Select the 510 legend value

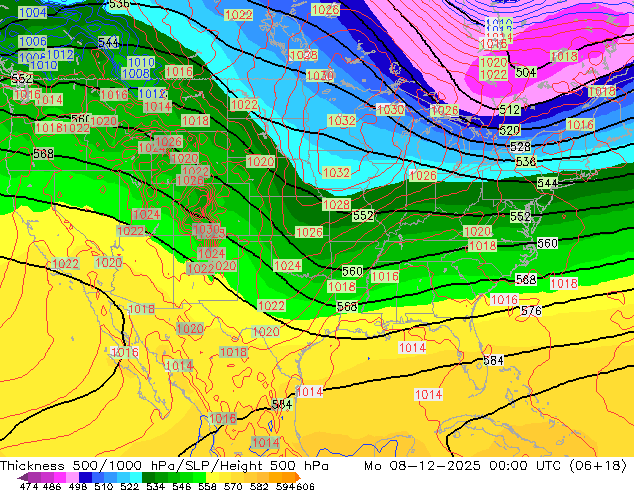coord(104,486)
